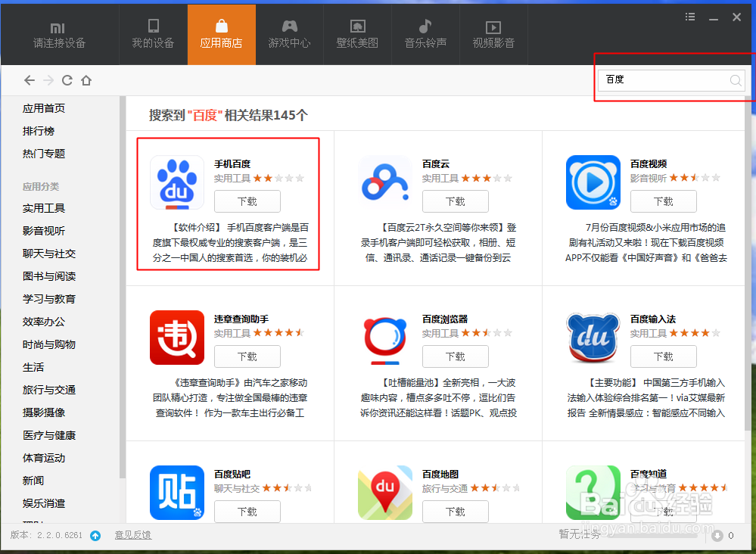The image size is (756, 554).
Task: Open 排行榜 in sidebar
Action: point(39,131)
